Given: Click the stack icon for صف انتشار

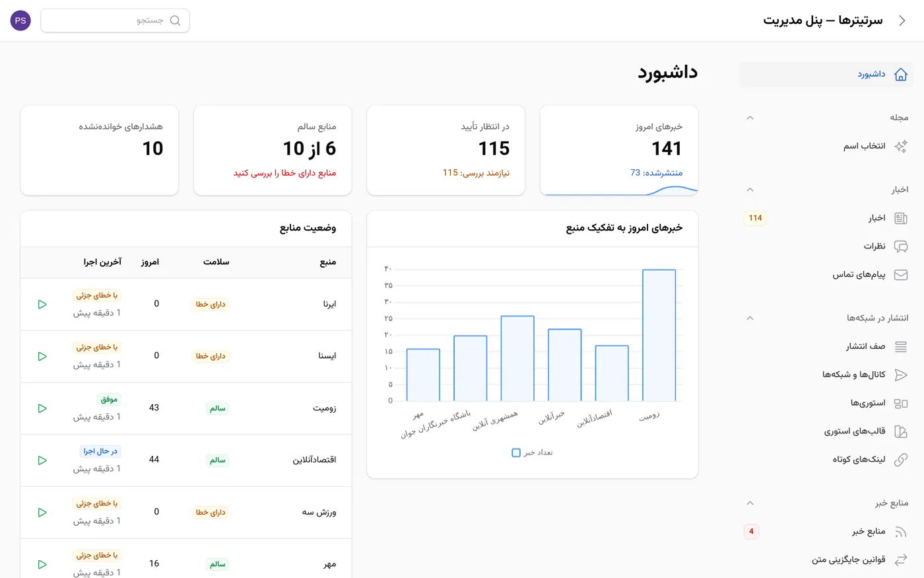Looking at the screenshot, I should 900,346.
